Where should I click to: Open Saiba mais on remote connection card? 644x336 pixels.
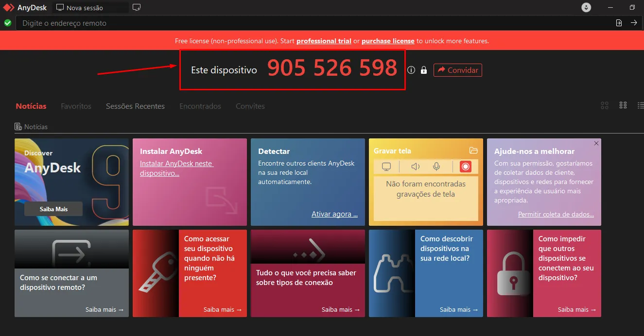pyautogui.click(x=104, y=309)
